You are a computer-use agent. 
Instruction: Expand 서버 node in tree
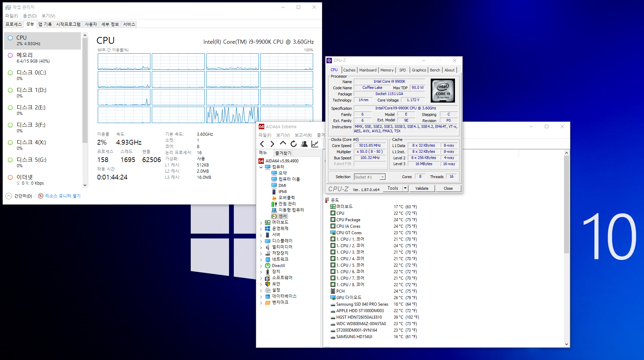point(261,235)
